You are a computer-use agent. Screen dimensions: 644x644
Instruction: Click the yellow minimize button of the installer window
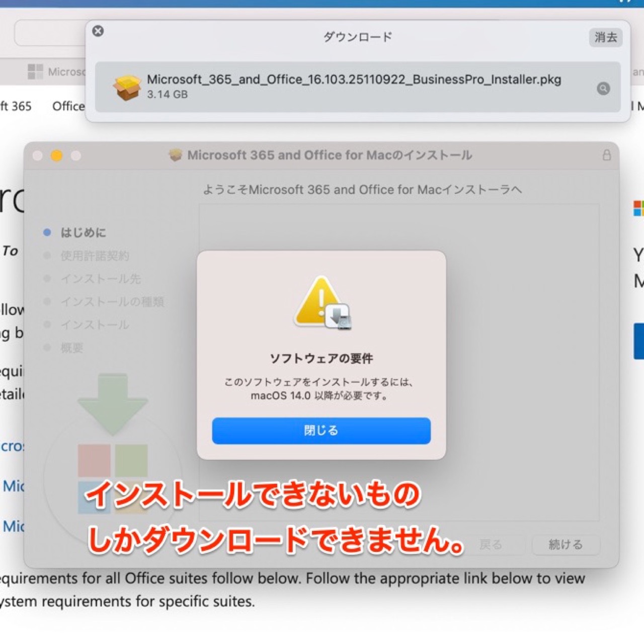click(x=57, y=156)
